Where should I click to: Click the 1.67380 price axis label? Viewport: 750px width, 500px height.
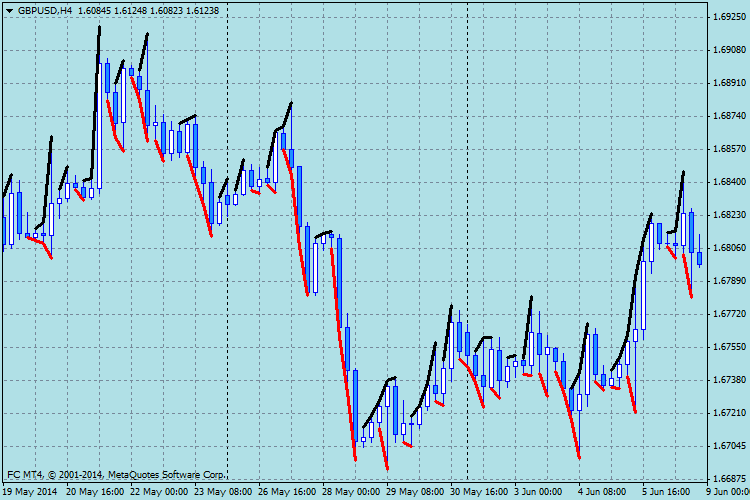pyautogui.click(x=729, y=380)
